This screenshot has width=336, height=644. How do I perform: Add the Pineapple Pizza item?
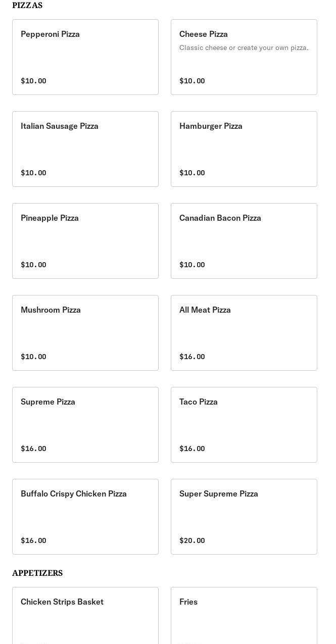point(85,241)
